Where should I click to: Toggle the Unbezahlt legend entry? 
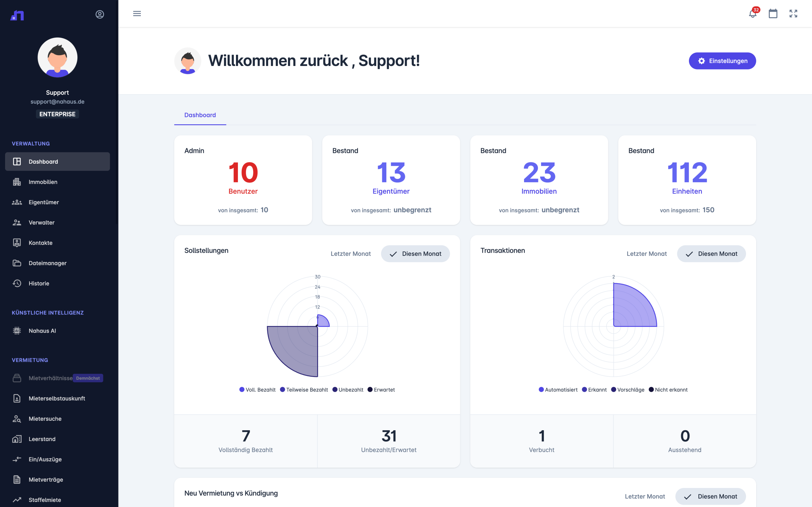coord(348,390)
